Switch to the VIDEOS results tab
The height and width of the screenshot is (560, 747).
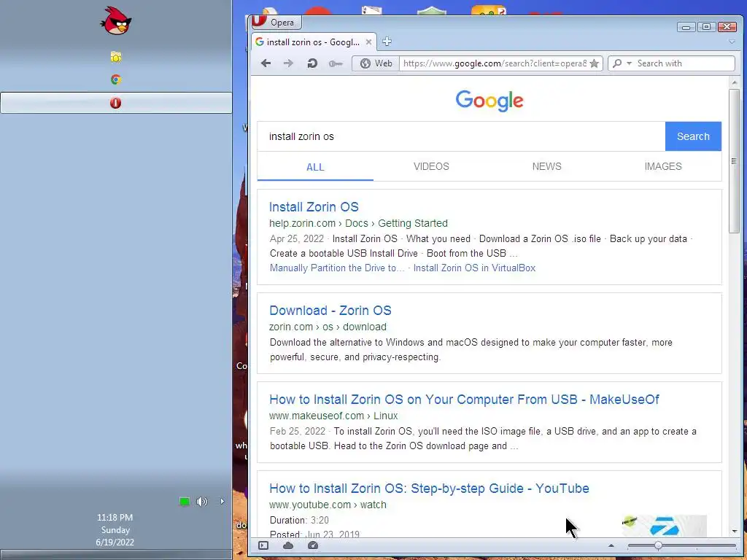coord(431,167)
